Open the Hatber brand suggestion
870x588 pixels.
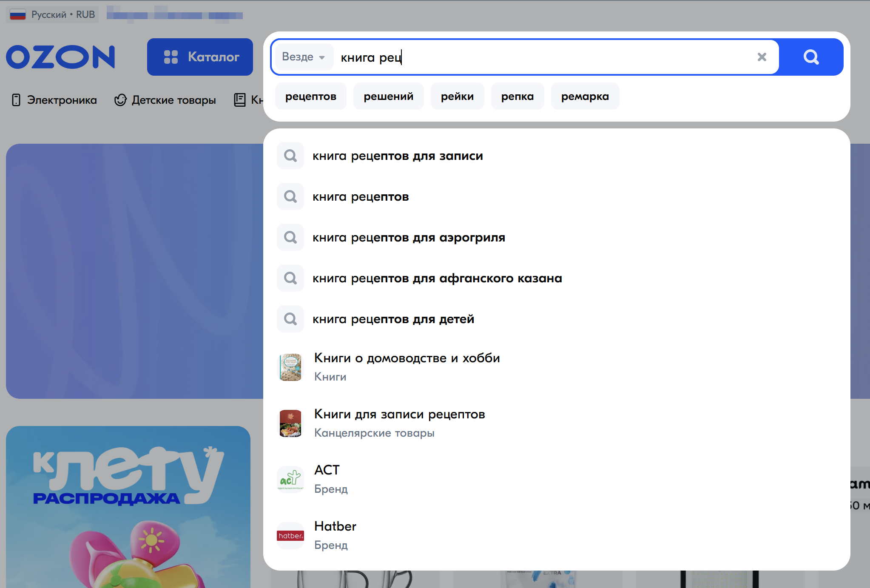coord(557,536)
